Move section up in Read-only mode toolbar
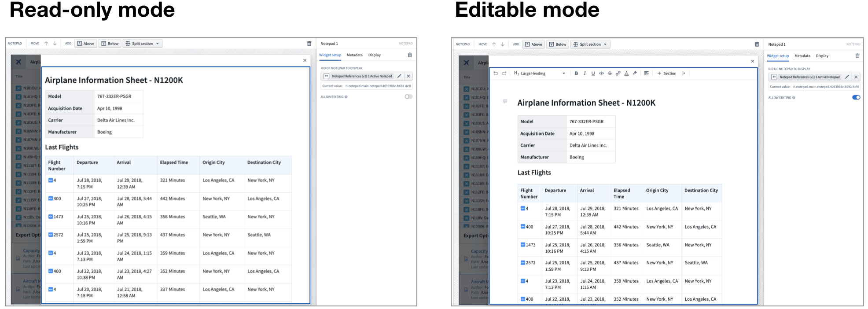The image size is (868, 309). [46, 44]
